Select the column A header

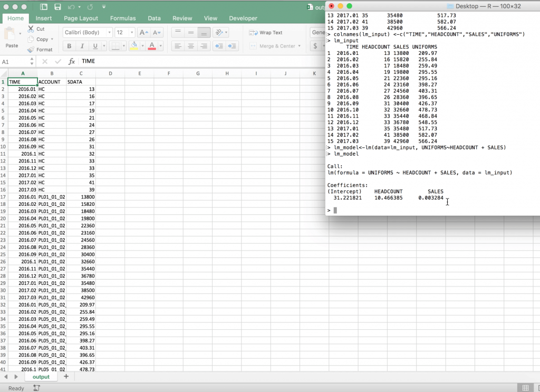tap(23, 73)
